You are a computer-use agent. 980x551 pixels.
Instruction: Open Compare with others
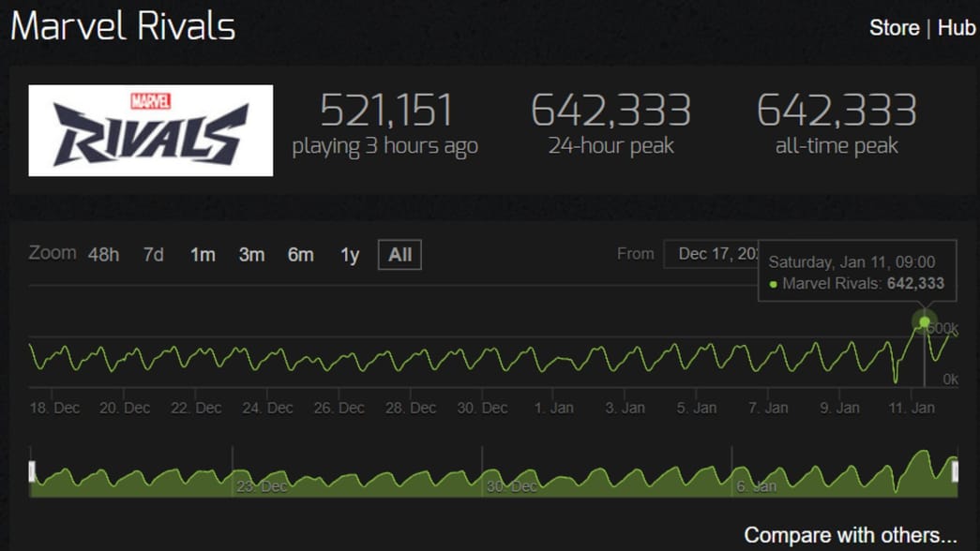pyautogui.click(x=851, y=535)
